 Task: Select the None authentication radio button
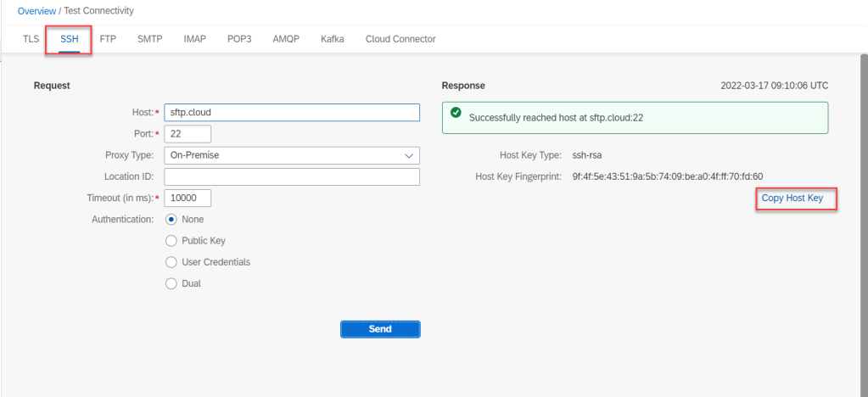[x=171, y=219]
